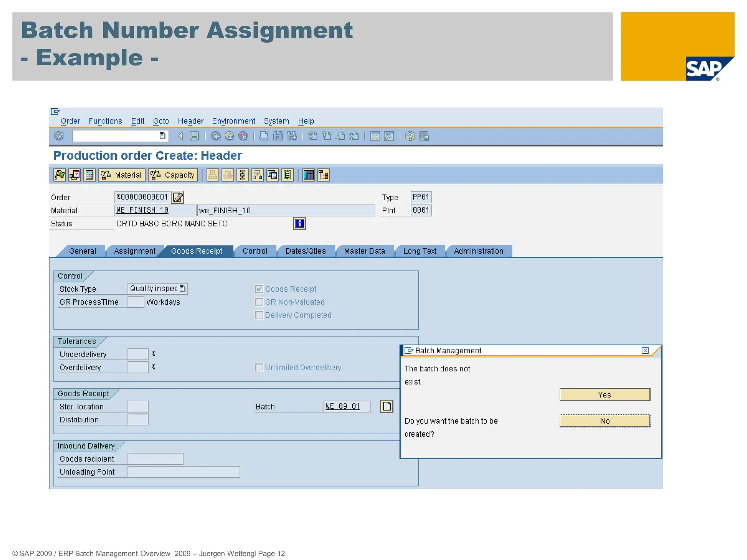
Task: Switch to the Master Data tab
Action: [364, 251]
